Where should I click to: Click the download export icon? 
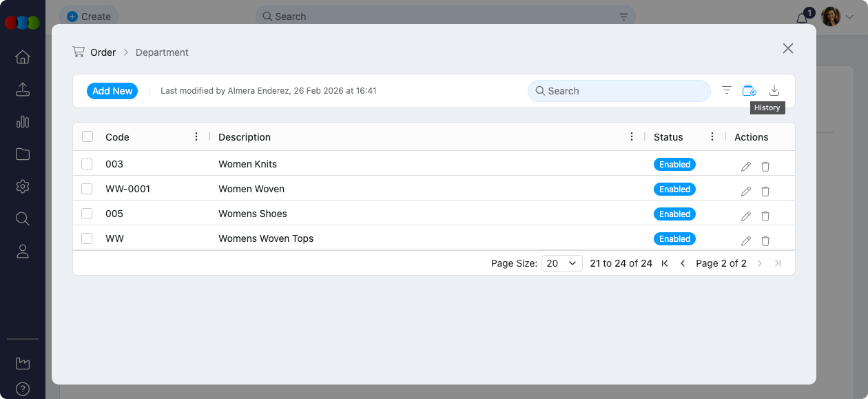coord(774,90)
